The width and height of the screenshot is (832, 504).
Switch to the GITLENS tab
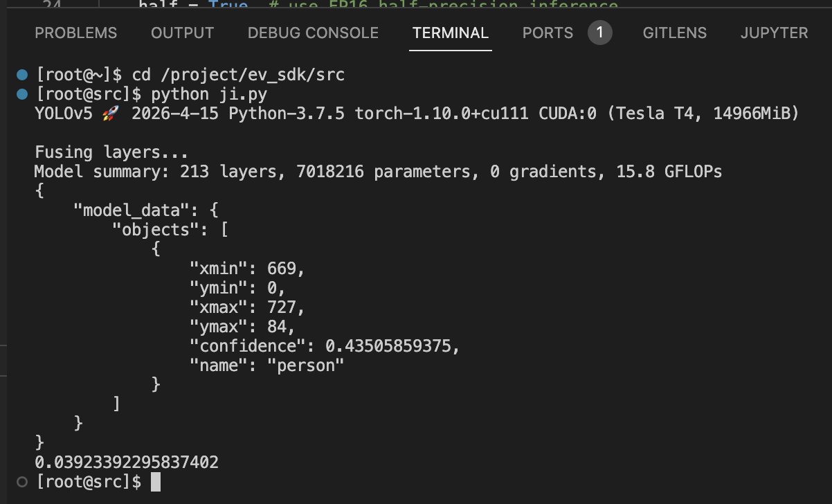tap(675, 33)
